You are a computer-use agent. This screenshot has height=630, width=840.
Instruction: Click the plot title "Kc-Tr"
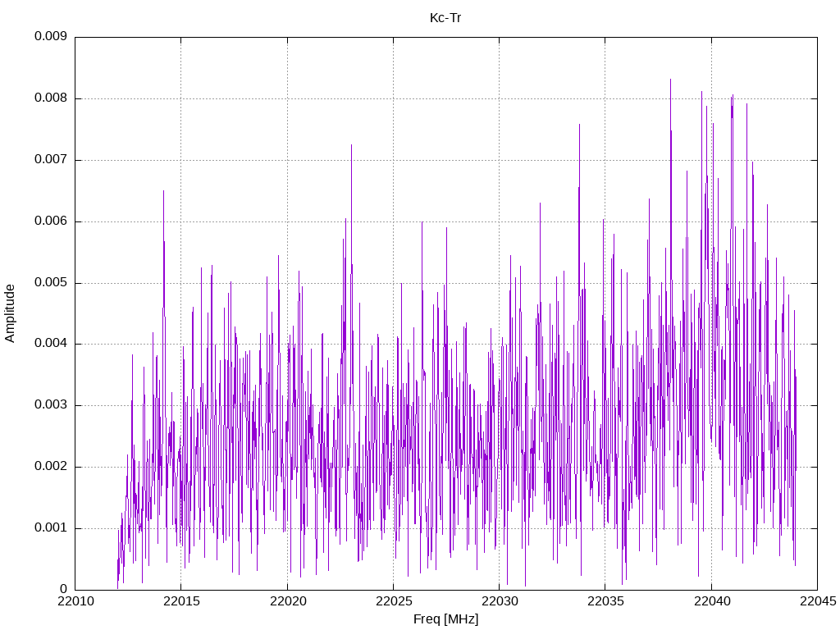445,18
